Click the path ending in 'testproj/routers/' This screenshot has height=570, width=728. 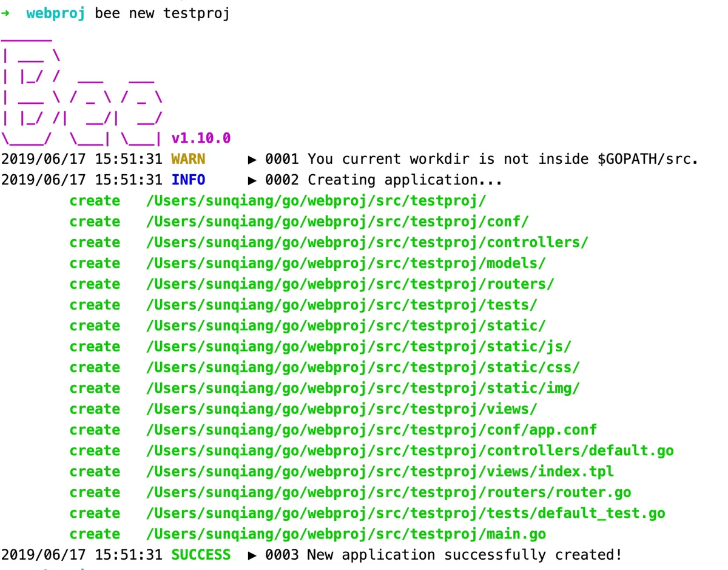(x=350, y=284)
